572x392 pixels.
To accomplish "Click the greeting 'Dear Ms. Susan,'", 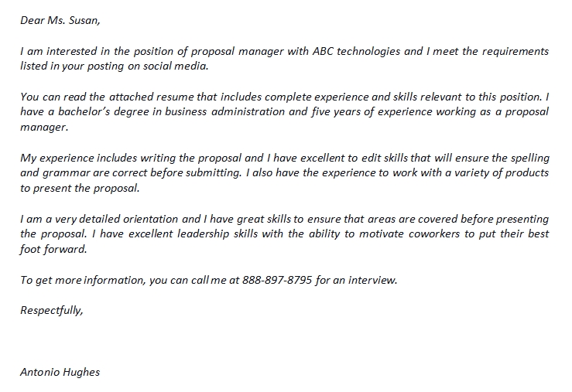I will (x=60, y=20).
